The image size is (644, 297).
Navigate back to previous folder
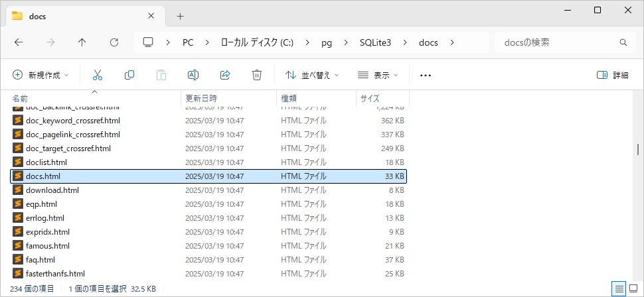19,42
